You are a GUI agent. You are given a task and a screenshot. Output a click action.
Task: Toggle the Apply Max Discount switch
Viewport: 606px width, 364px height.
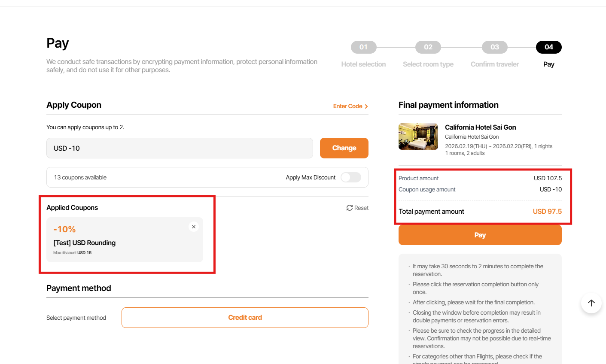[x=350, y=177]
